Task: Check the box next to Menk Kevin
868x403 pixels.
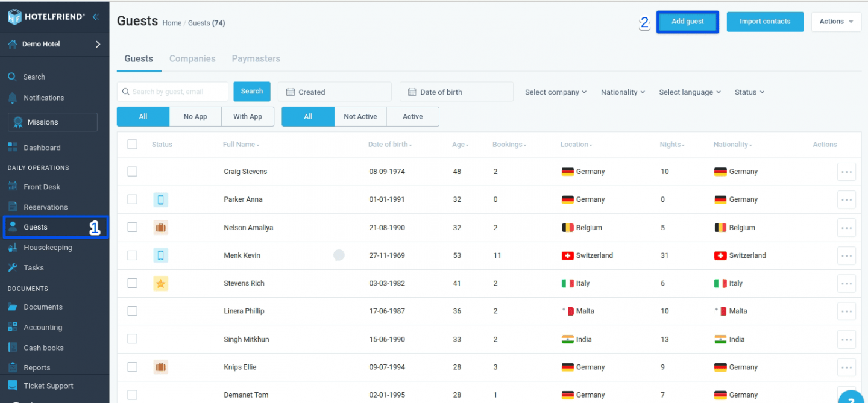Action: click(x=133, y=255)
